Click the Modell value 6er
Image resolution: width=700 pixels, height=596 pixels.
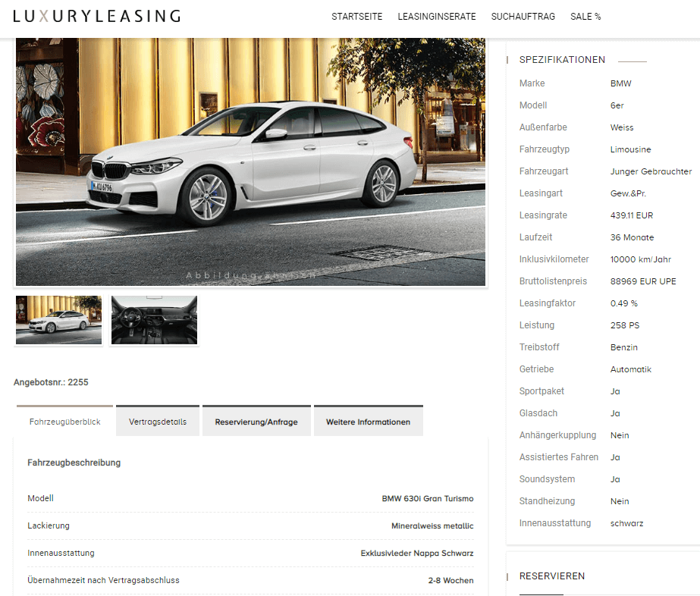click(617, 105)
